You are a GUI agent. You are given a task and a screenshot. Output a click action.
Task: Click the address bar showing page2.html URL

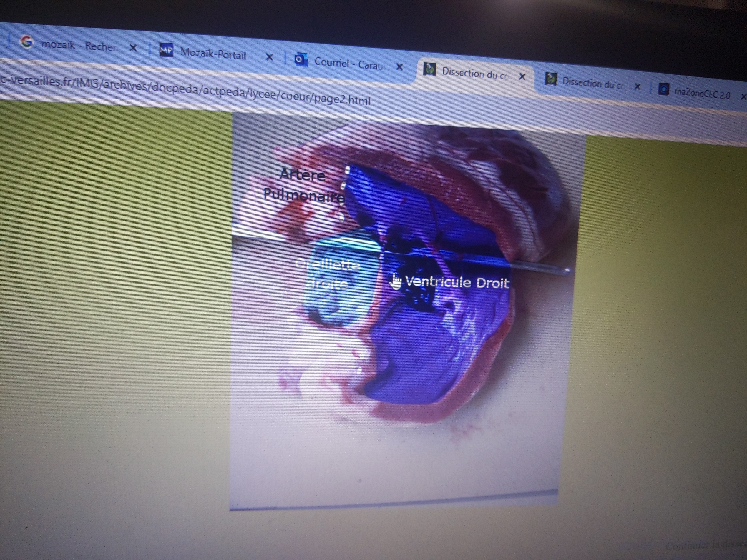click(186, 91)
